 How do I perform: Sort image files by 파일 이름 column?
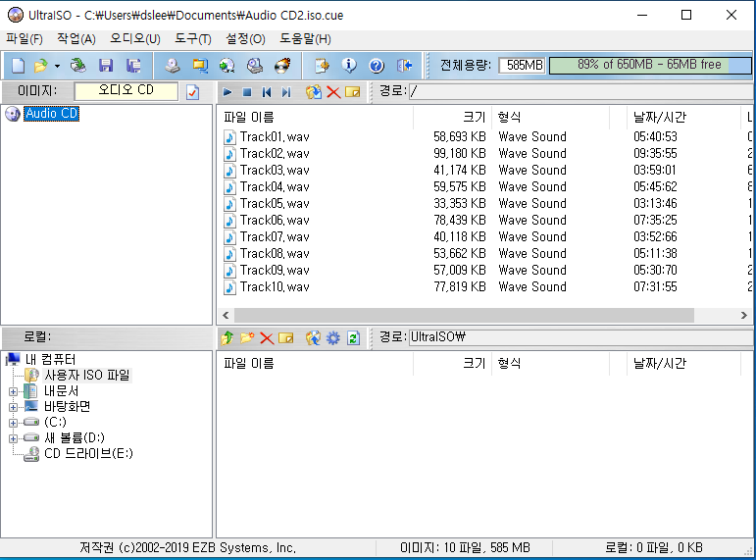pos(316,118)
